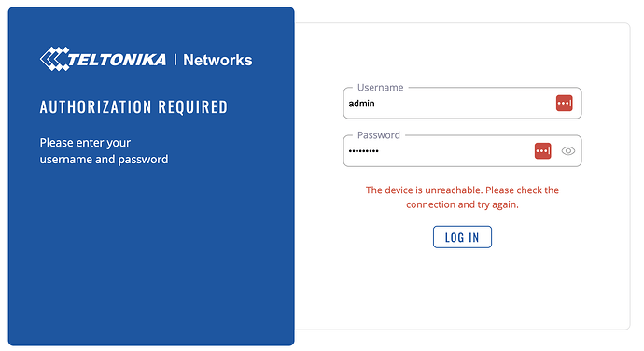
Task: Place cursor on the masked password dots
Action: [363, 151]
